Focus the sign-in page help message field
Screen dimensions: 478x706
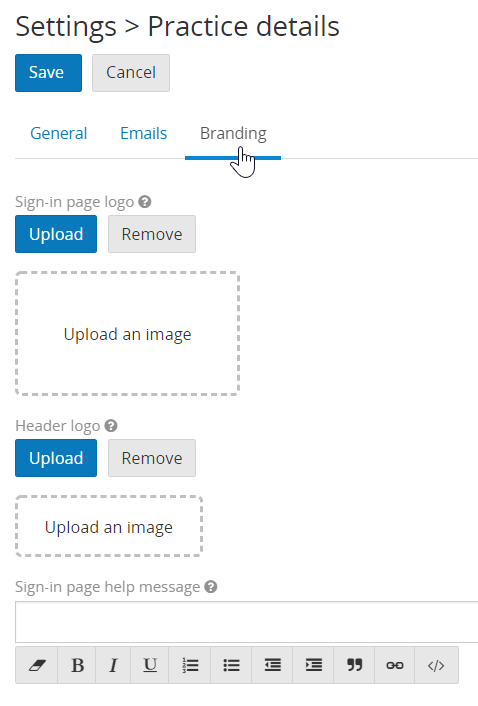[x=247, y=622]
